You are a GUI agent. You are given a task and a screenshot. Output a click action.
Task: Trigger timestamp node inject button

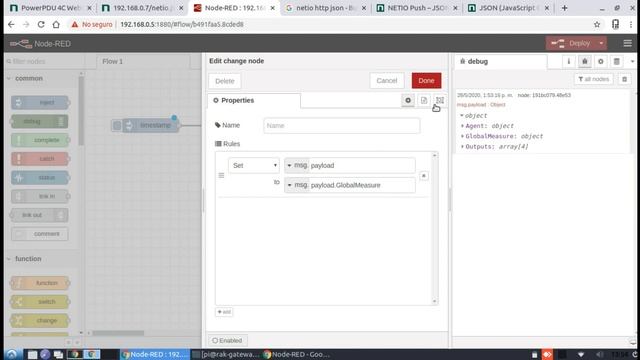(117, 125)
